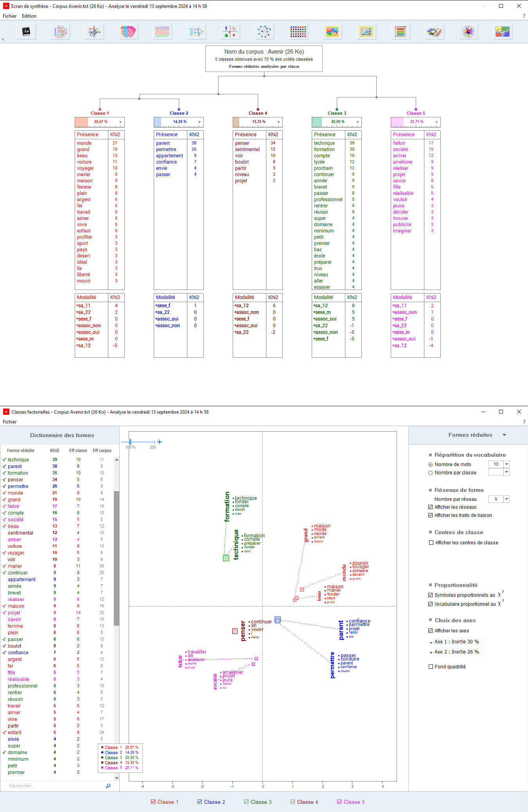Expand the Formes réduites dropdown arrow
Viewport: 528px width, 812px height.
tap(504, 435)
